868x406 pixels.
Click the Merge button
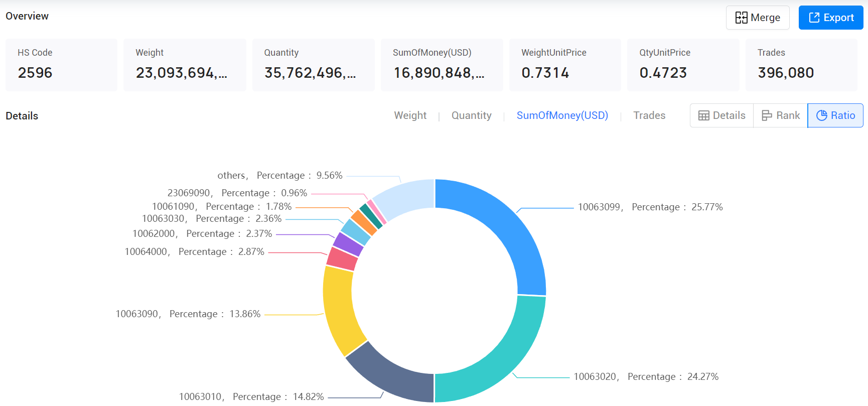coord(758,18)
